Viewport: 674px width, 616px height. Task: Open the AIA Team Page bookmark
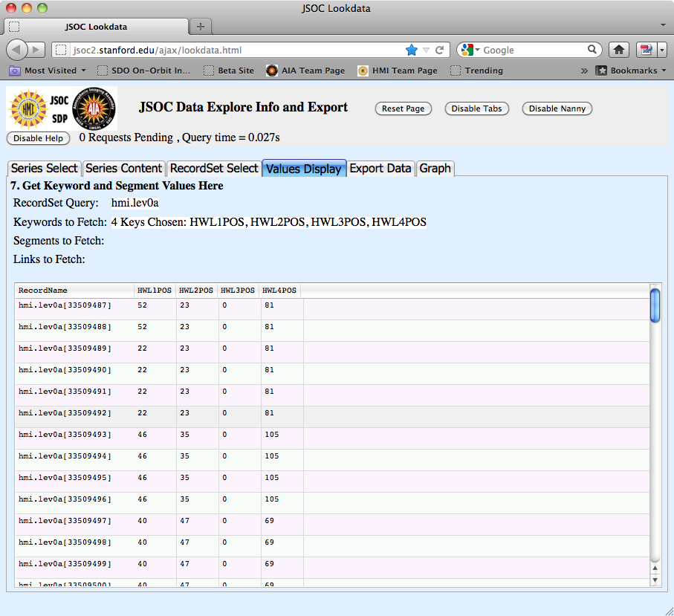pos(305,71)
